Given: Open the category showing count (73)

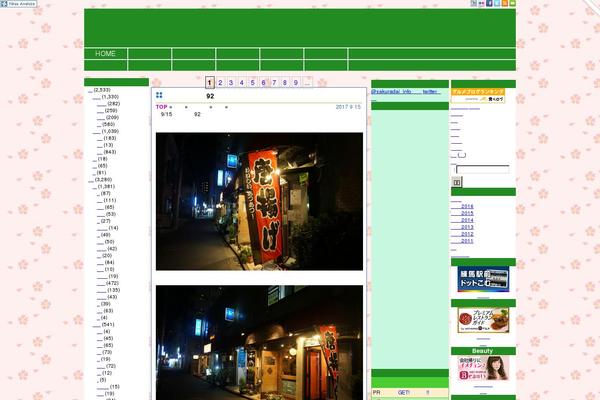Looking at the screenshot, I should tap(105, 352).
